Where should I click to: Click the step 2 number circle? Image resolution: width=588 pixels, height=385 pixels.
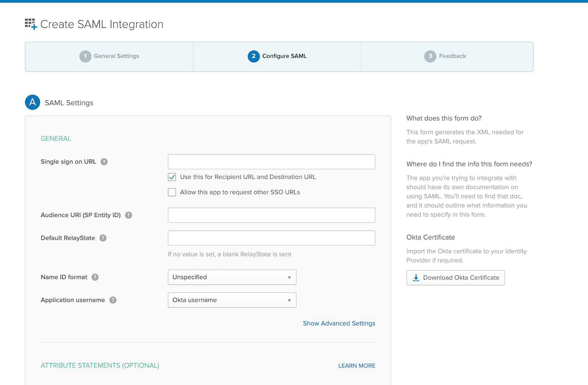point(254,56)
